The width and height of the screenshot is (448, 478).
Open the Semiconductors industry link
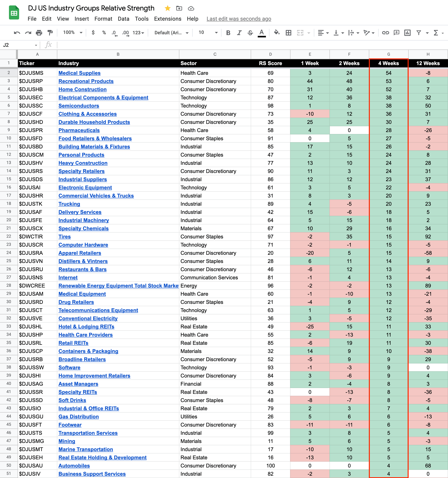point(79,106)
